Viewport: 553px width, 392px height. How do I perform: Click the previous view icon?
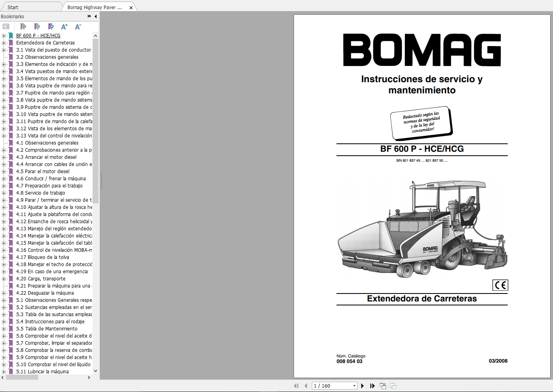[383, 386]
